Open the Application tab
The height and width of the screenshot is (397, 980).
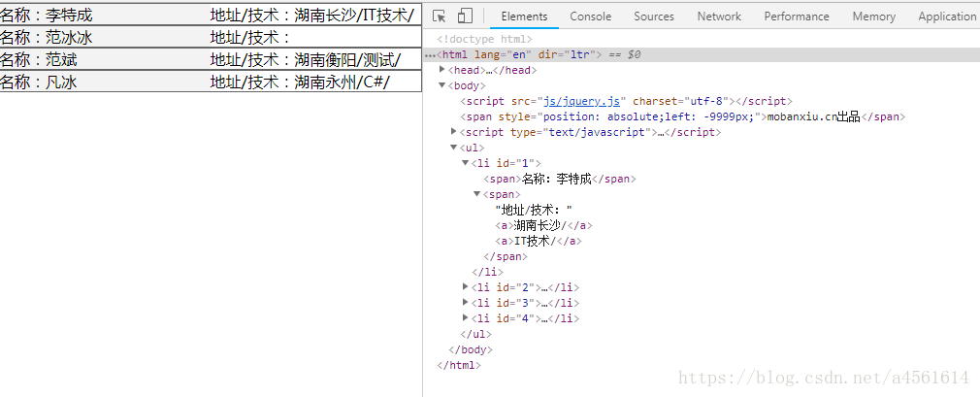click(x=948, y=17)
